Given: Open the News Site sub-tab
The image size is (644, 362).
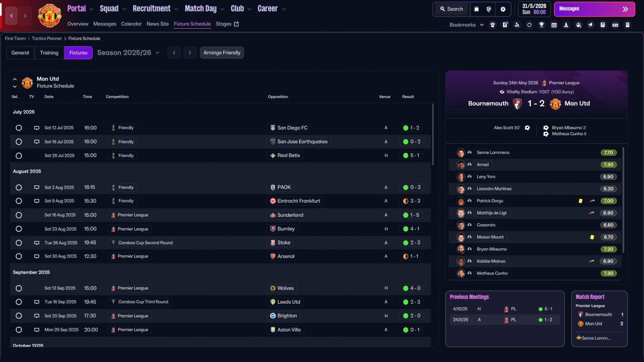Looking at the screenshot, I should pyautogui.click(x=158, y=24).
